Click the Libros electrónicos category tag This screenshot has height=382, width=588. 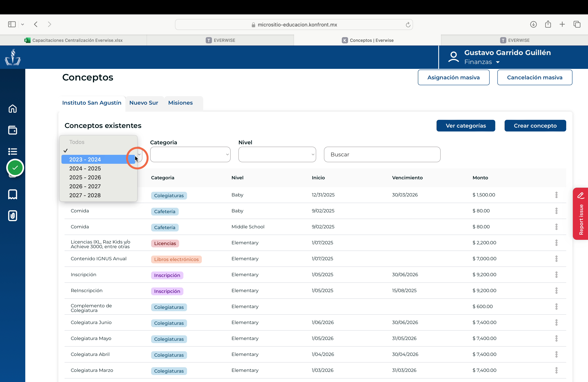tap(176, 259)
